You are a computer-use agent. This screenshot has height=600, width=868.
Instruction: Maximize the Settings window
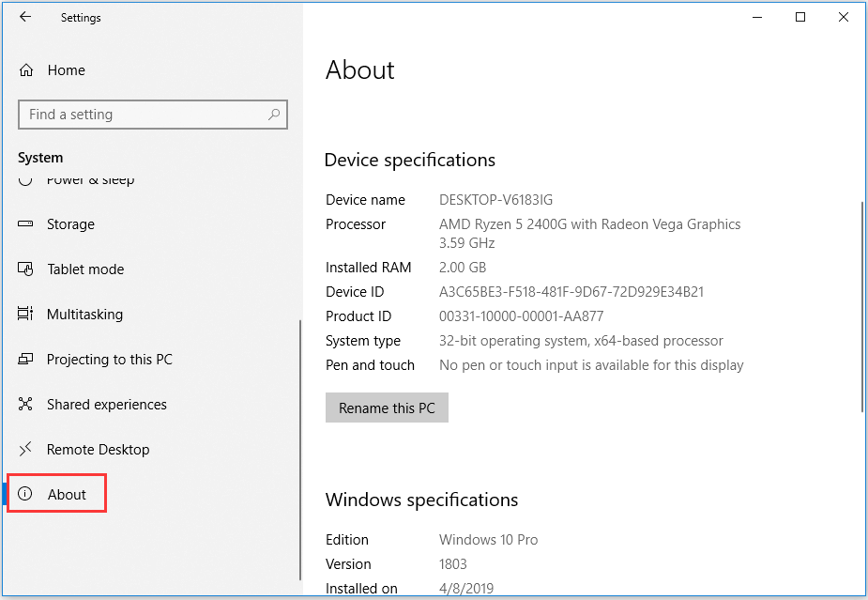pyautogui.click(x=799, y=17)
